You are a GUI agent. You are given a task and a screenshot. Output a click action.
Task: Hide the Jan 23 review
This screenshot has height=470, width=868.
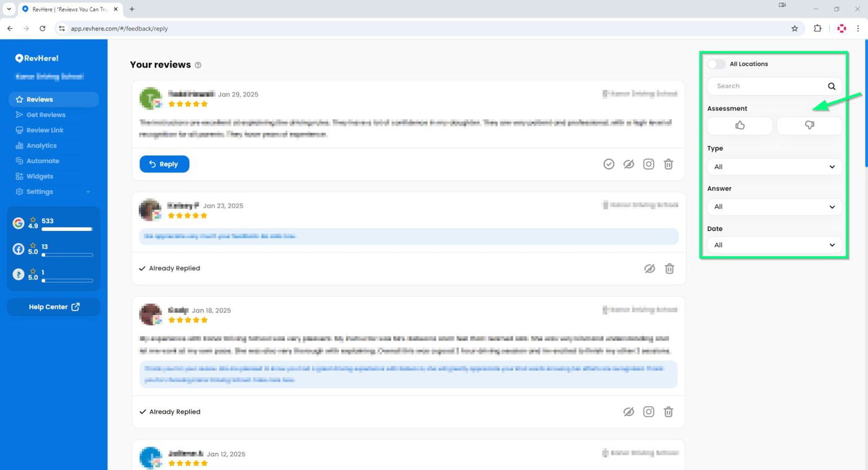(649, 268)
